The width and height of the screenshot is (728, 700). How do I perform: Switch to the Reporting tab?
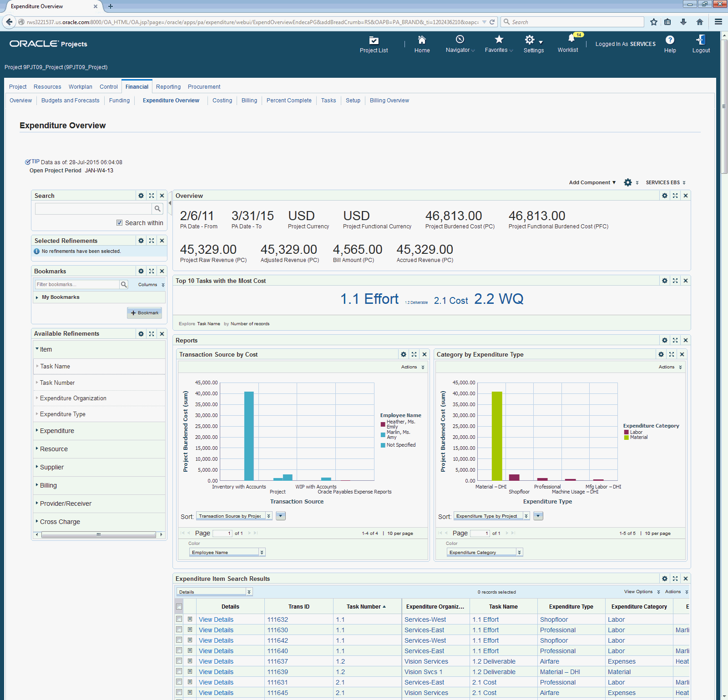(168, 87)
